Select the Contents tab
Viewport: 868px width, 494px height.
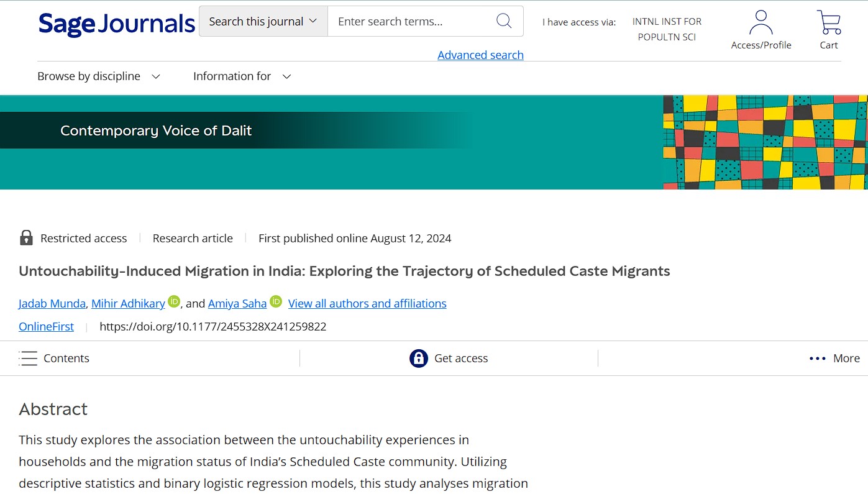(66, 358)
